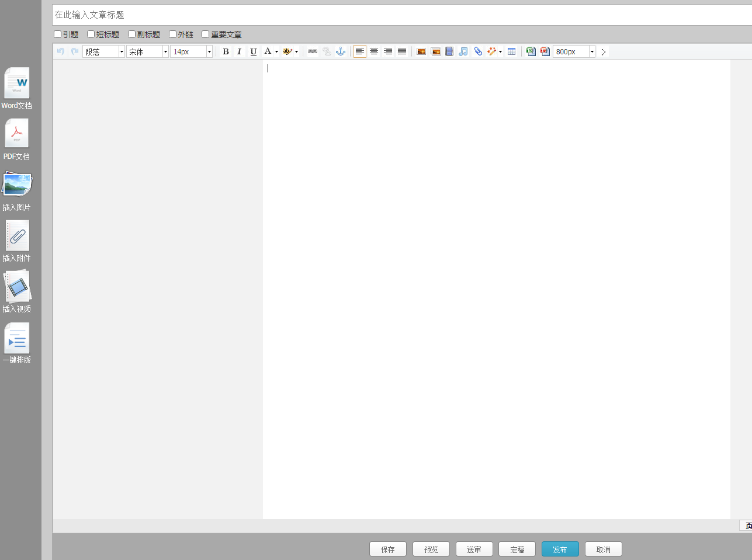Click the 插入视频 film icon

tap(17, 287)
